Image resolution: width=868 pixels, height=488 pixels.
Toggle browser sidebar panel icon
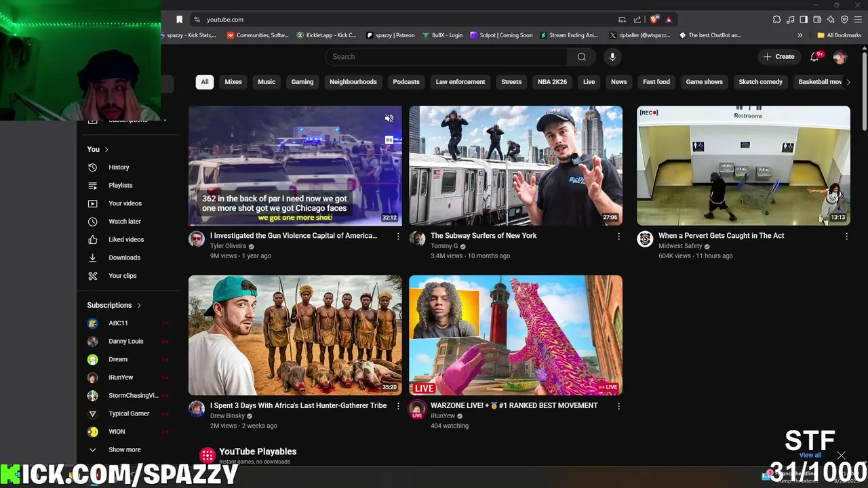click(804, 20)
